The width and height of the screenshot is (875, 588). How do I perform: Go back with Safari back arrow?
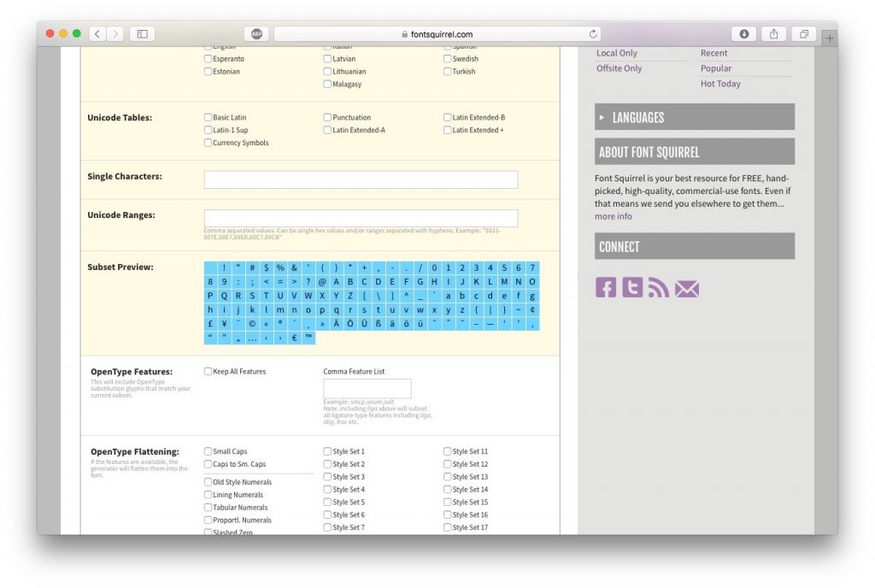pos(97,34)
